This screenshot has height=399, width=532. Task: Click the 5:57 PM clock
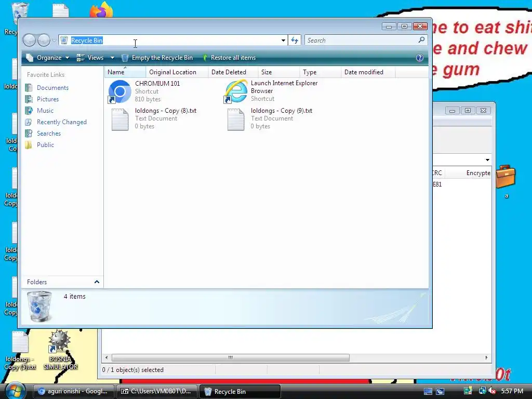[512, 391]
